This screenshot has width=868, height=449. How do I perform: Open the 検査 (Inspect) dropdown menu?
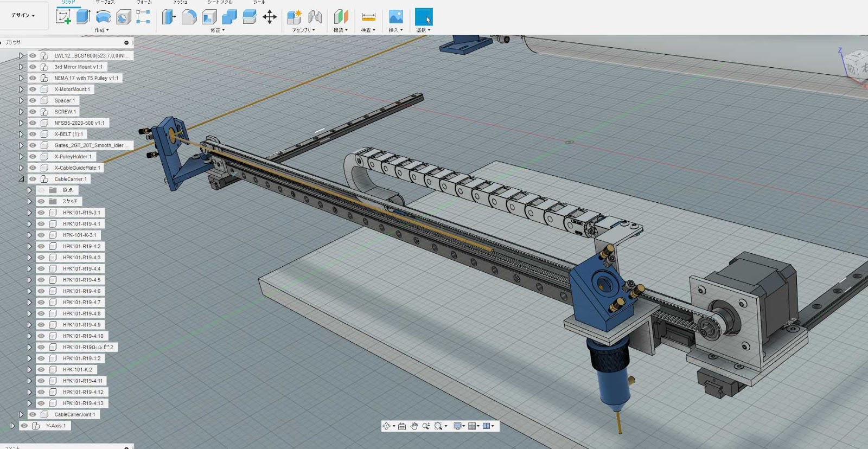pos(368,30)
